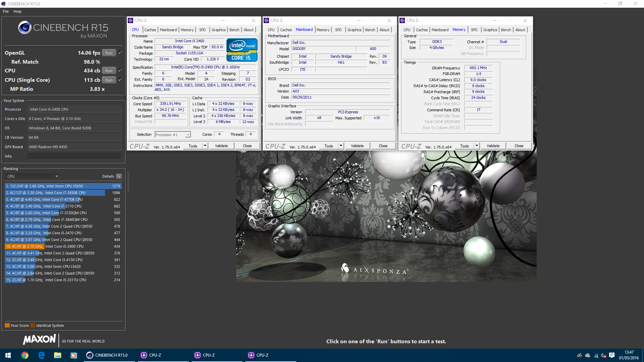The width and height of the screenshot is (644, 362).
Task: Open About tab in Mainboard CPU-Z window
Action: click(x=384, y=30)
